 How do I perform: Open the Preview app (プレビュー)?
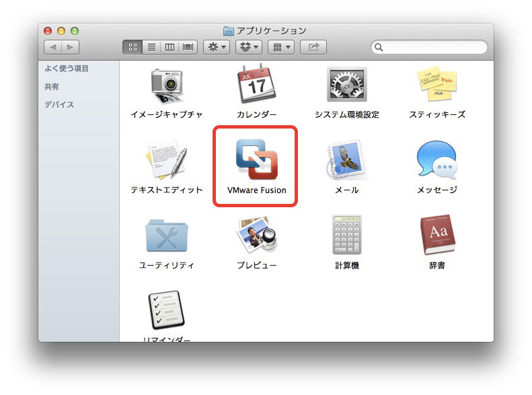click(257, 234)
